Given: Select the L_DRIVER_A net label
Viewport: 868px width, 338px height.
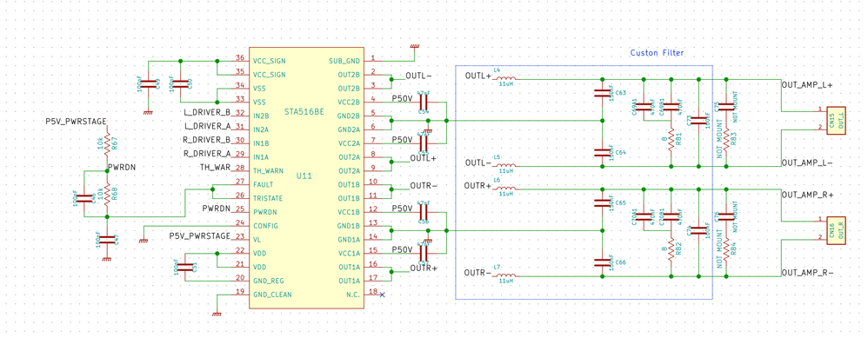Looking at the screenshot, I should click(207, 127).
